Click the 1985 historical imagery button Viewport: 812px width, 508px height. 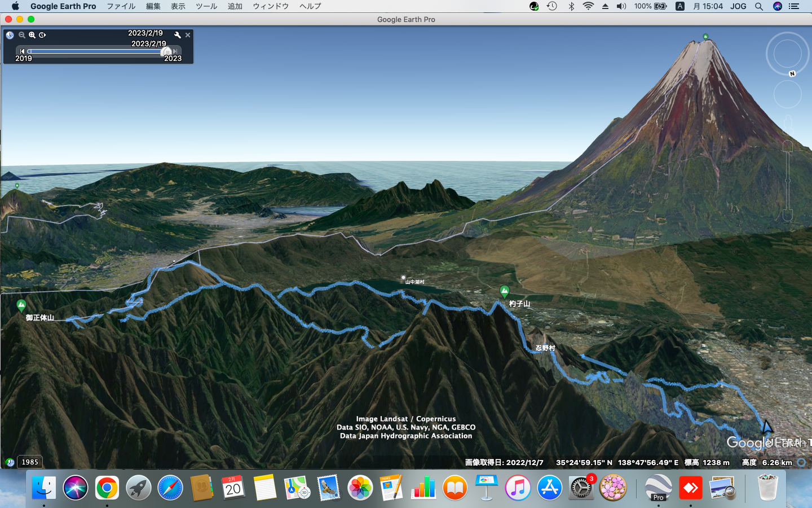[x=29, y=462]
